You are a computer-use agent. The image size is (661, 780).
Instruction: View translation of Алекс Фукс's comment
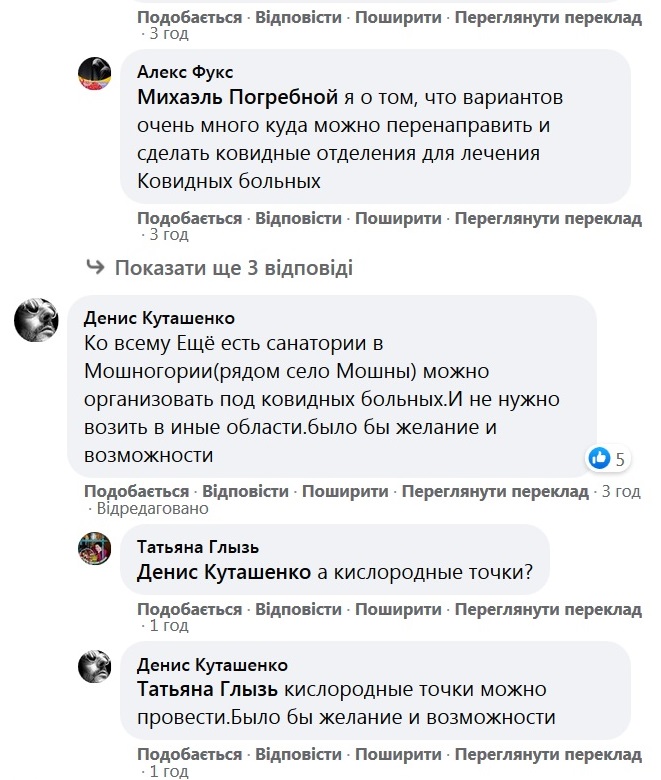(x=547, y=218)
